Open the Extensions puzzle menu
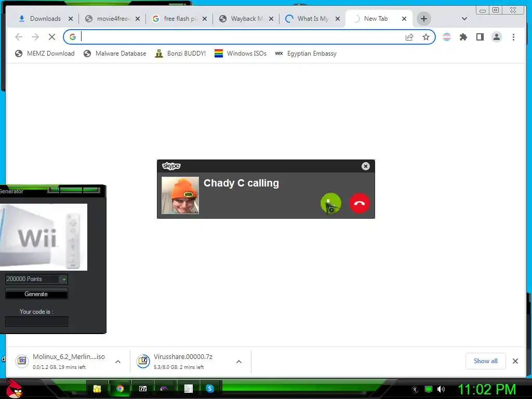 click(x=463, y=37)
